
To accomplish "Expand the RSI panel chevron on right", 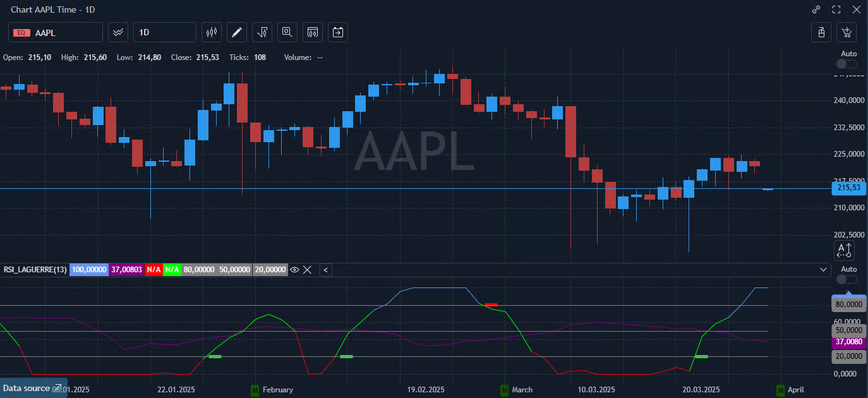I will pyautogui.click(x=824, y=270).
